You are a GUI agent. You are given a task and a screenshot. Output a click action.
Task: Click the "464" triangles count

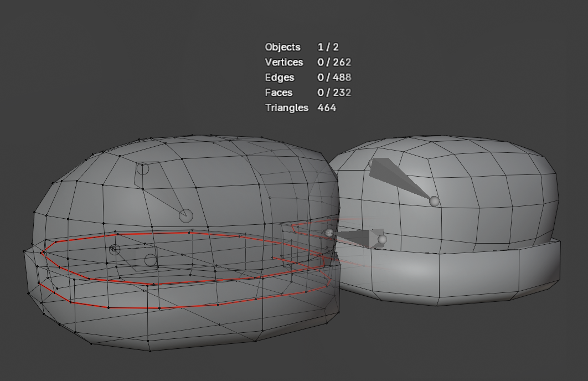pos(327,108)
